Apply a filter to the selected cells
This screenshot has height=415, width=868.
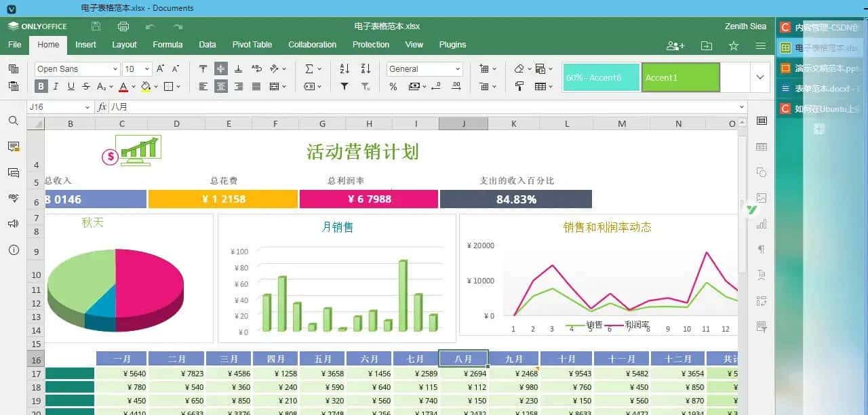point(344,87)
